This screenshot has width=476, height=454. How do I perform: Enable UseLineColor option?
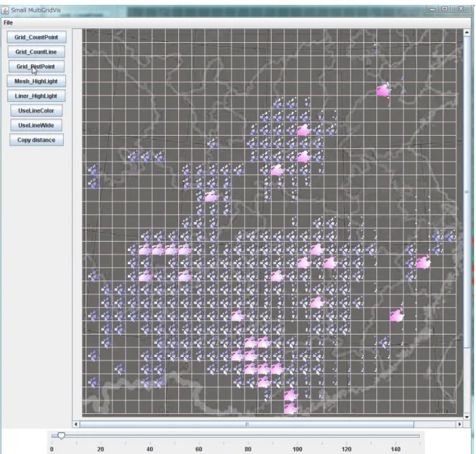pos(37,110)
